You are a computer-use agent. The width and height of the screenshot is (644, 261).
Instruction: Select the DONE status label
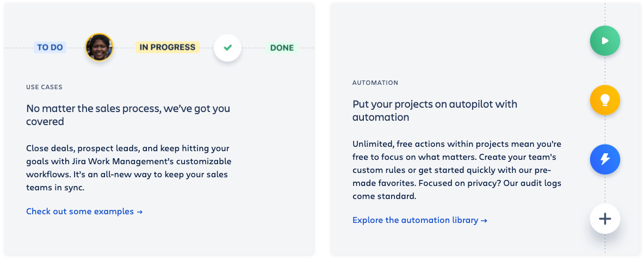282,48
